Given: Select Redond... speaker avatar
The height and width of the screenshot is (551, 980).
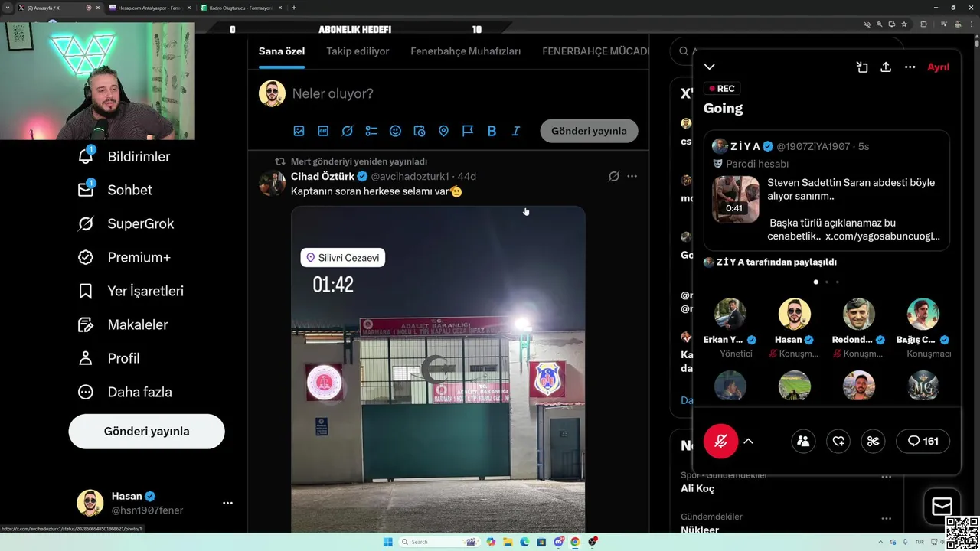Looking at the screenshot, I should coord(859,314).
